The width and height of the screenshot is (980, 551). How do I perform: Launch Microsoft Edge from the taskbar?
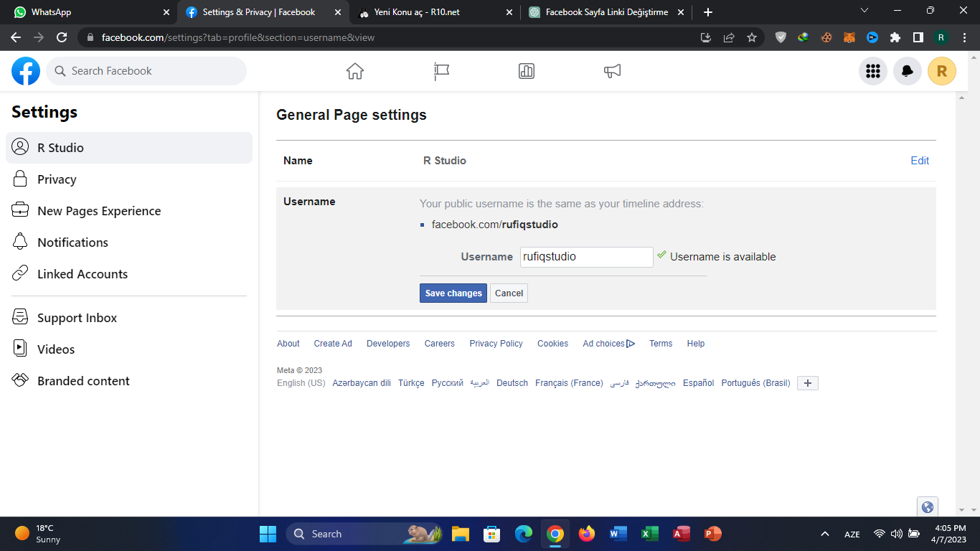pyautogui.click(x=524, y=534)
